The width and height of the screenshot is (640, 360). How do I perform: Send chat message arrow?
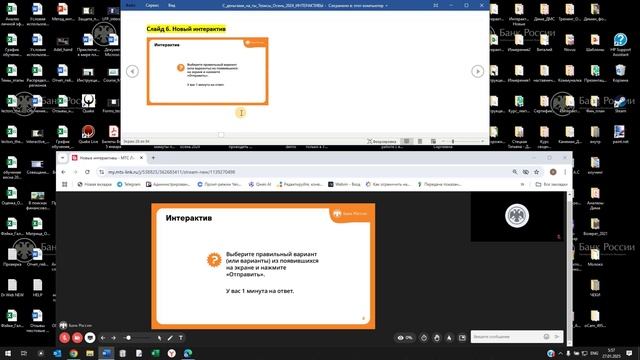[557, 337]
